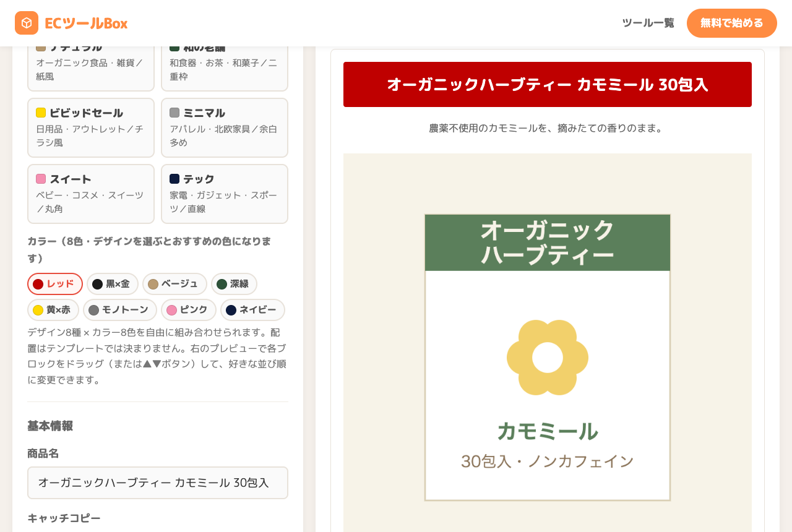Viewport: 792px width, 532px height.
Task: Select the スイート design card
Action: [91, 194]
